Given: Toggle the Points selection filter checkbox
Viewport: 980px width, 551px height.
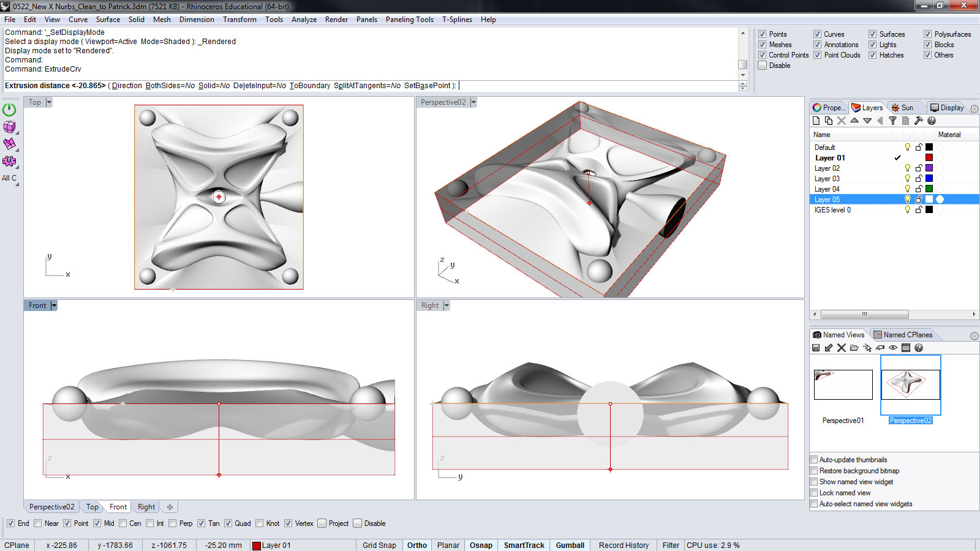Looking at the screenshot, I should (763, 34).
